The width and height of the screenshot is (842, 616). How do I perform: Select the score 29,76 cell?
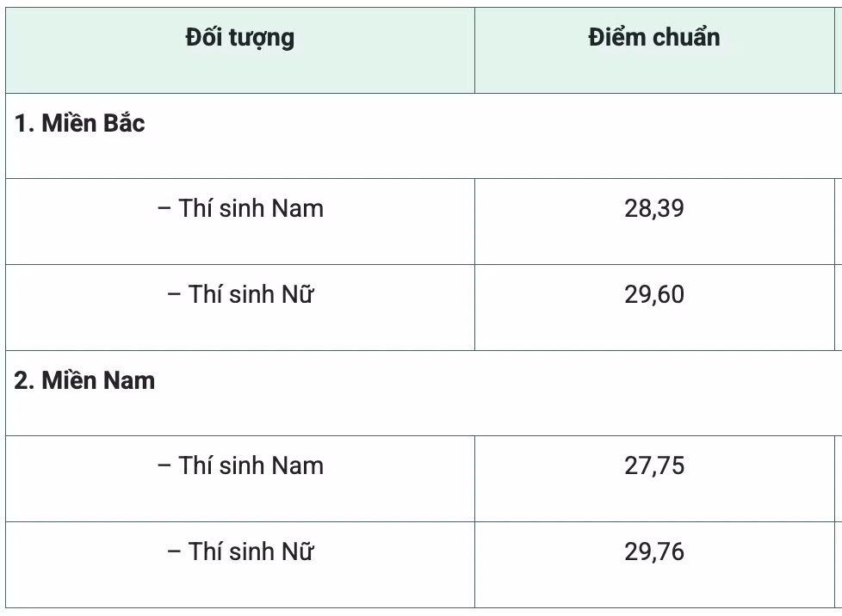coord(654,564)
